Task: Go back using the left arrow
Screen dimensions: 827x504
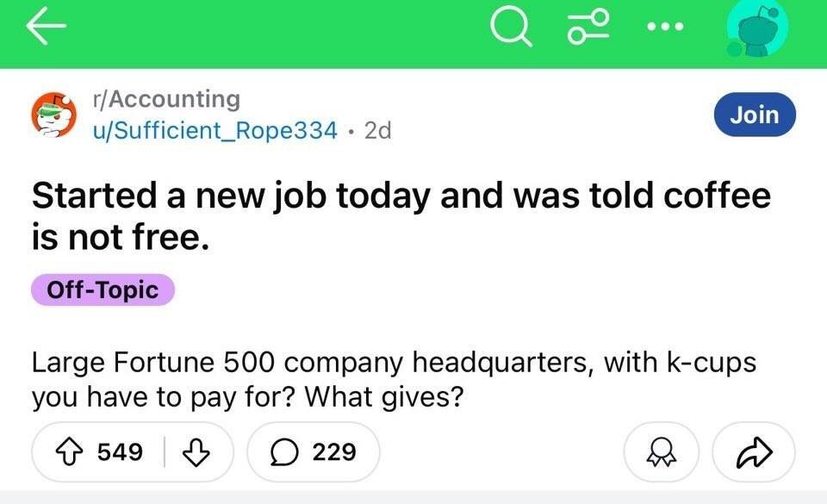Action: click(46, 29)
